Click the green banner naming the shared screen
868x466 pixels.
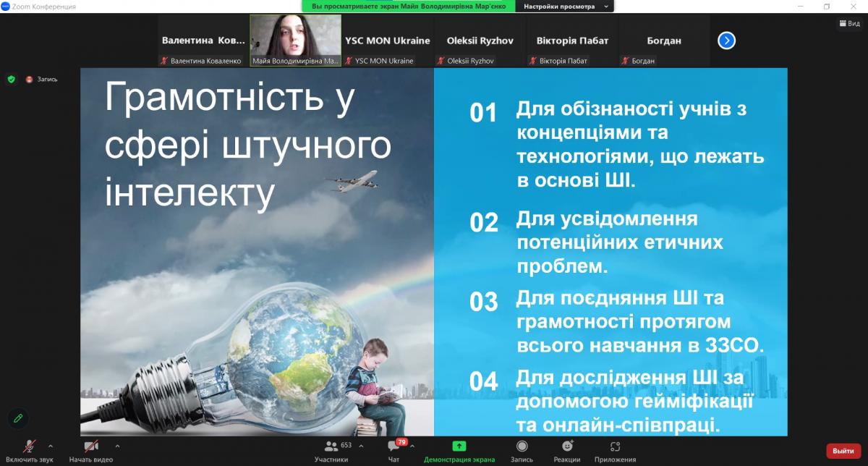point(409,6)
